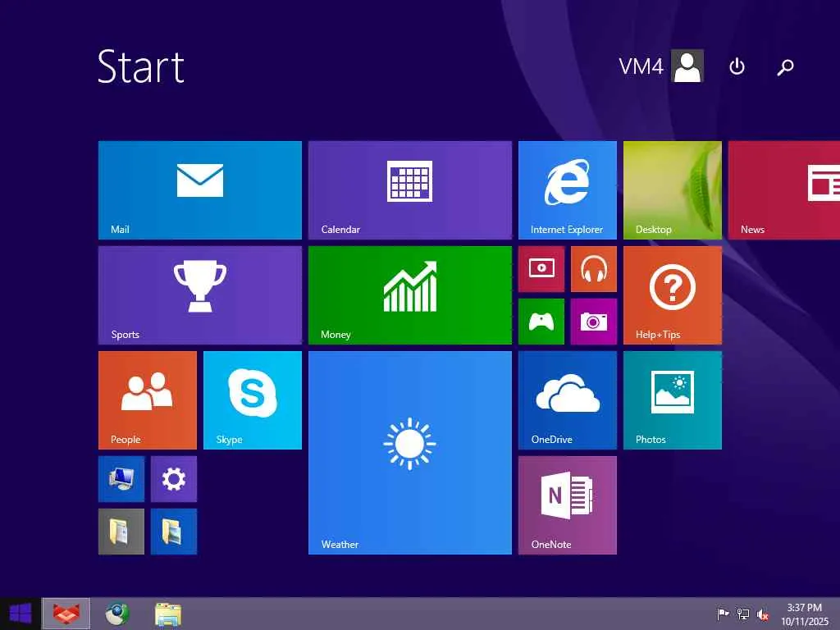Open the Mail tile
This screenshot has height=630, width=840.
tap(200, 190)
